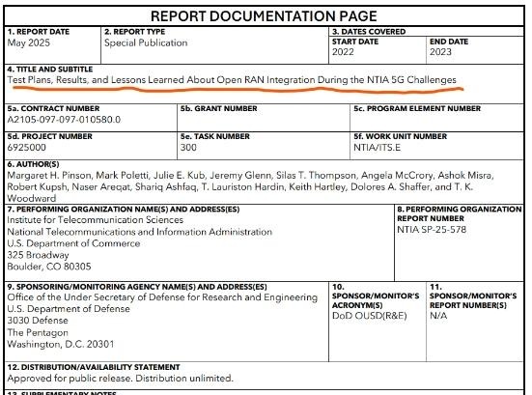The image size is (532, 395).
Task: Select the report date 'May 2025'
Action: pyautogui.click(x=29, y=42)
